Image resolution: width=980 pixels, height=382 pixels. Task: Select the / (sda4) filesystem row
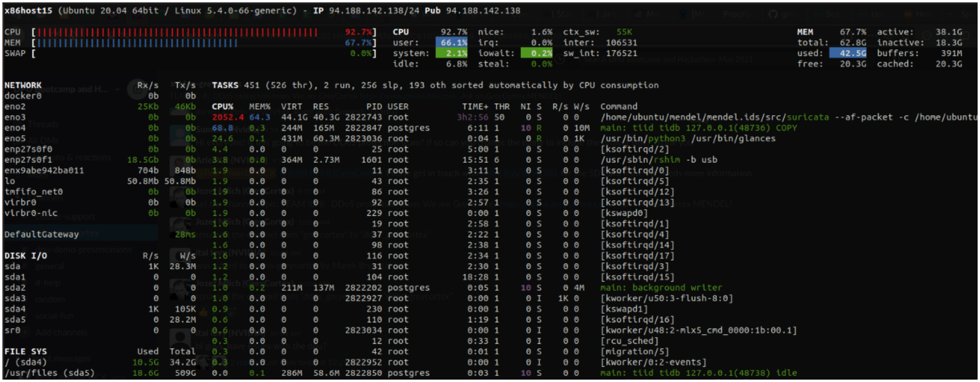coord(100,362)
